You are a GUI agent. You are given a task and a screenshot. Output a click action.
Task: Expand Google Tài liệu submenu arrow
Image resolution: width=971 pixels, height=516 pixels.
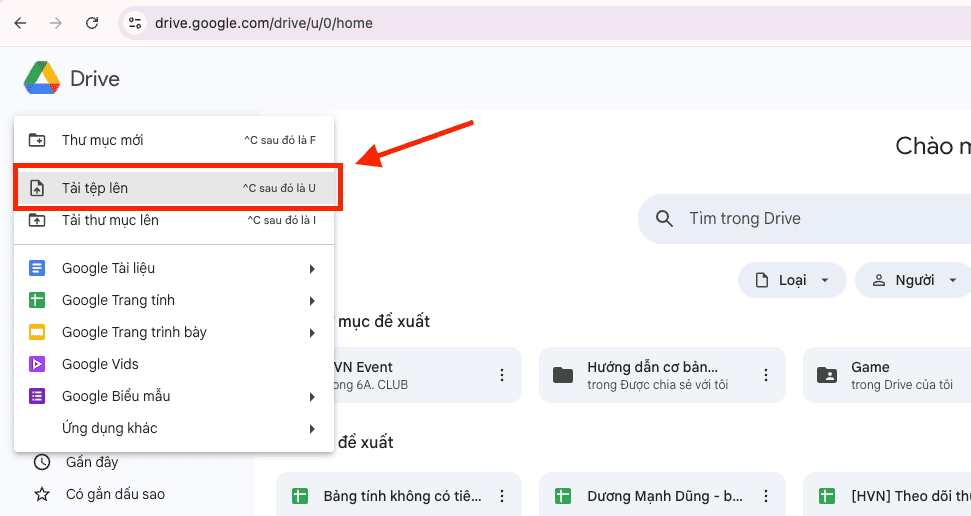click(312, 269)
